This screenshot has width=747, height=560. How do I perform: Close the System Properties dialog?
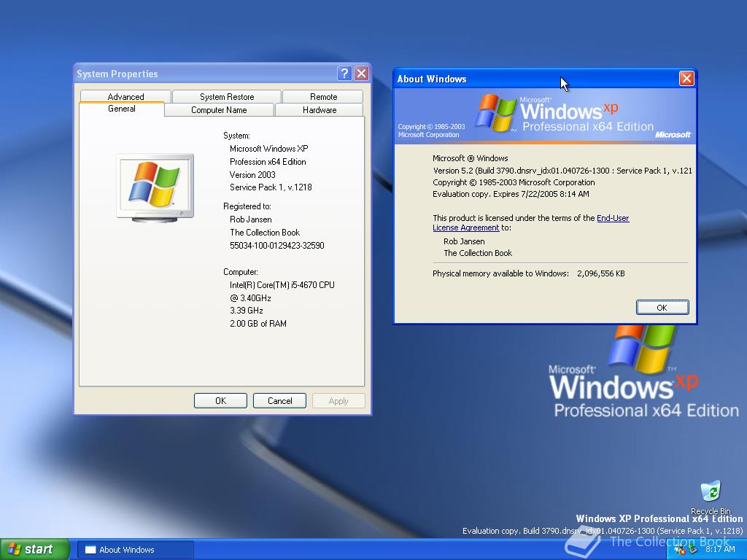click(362, 74)
